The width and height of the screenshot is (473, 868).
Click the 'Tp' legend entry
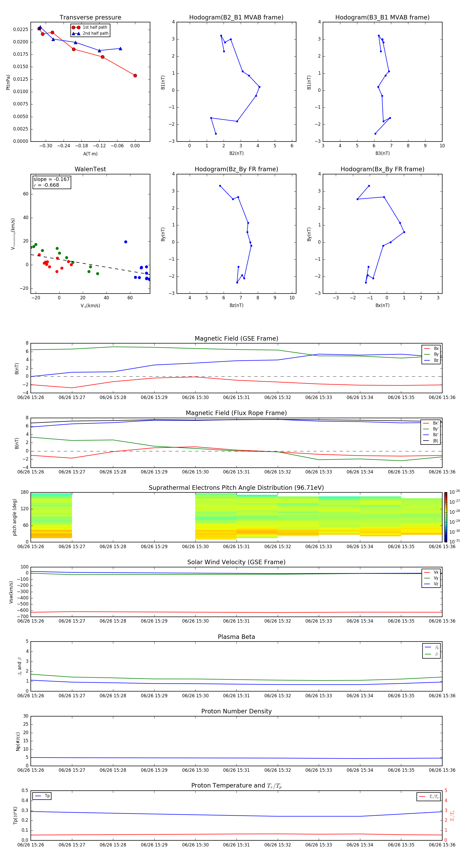point(42,796)
